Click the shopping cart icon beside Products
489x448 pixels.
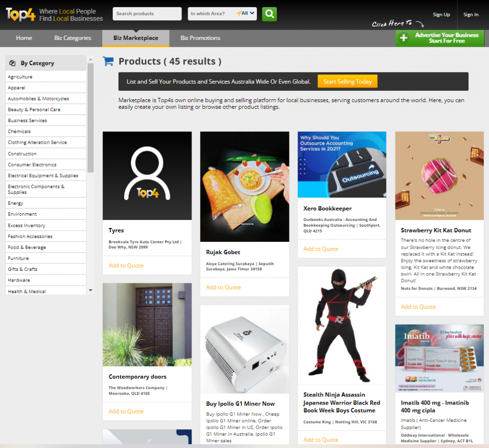coord(108,61)
